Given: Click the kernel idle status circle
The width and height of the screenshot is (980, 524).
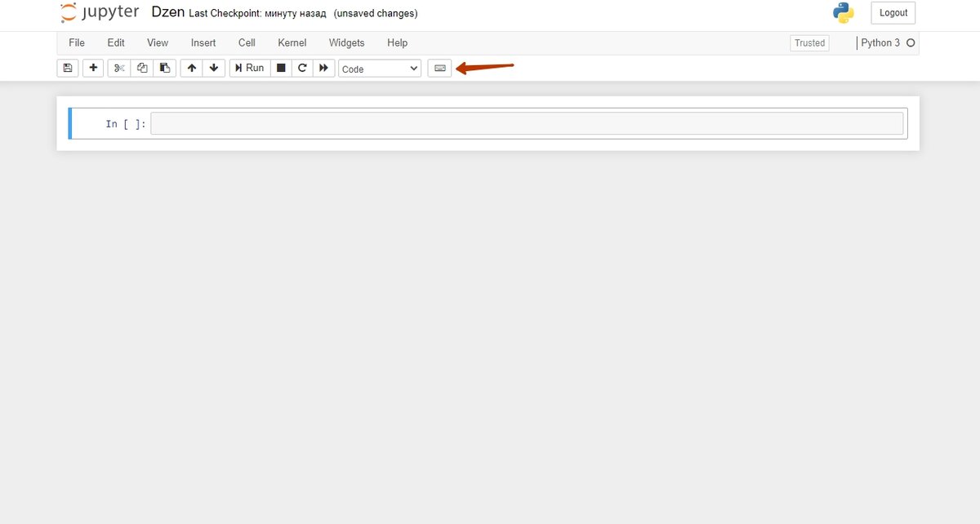Looking at the screenshot, I should 911,43.
